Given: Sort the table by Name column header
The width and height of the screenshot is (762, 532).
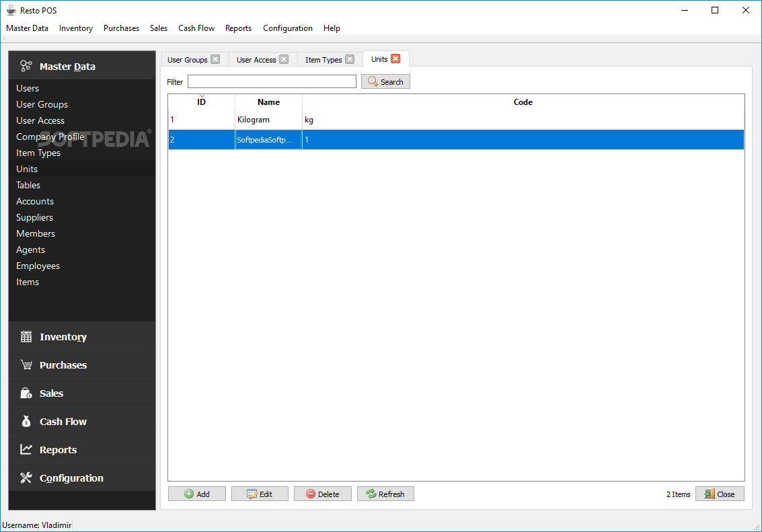Looking at the screenshot, I should (269, 102).
